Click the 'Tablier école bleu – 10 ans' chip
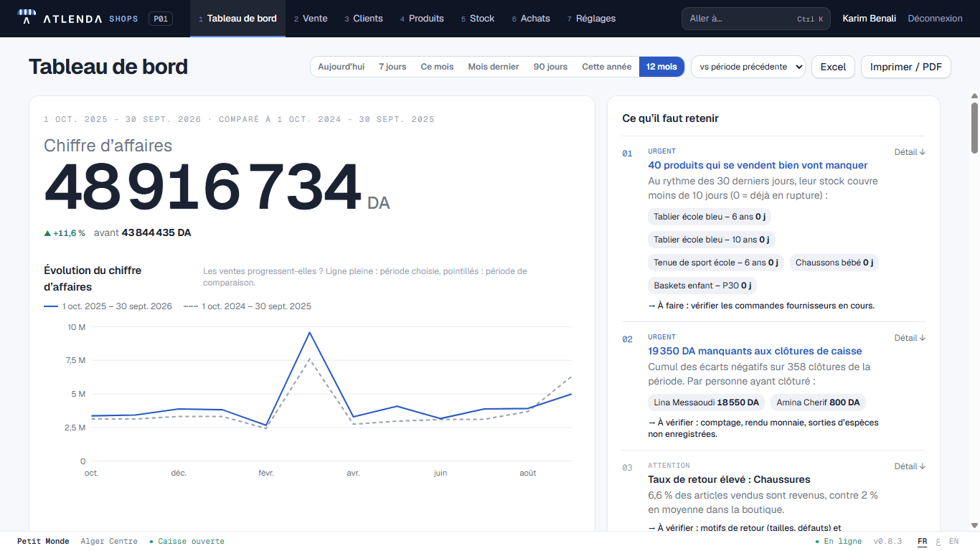Screen dimensions: 980x551 tap(713, 240)
